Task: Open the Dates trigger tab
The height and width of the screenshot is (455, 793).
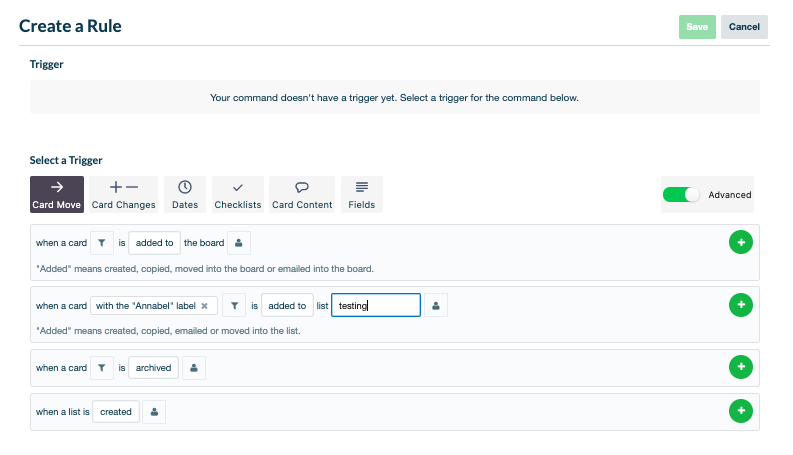Action: coord(185,195)
